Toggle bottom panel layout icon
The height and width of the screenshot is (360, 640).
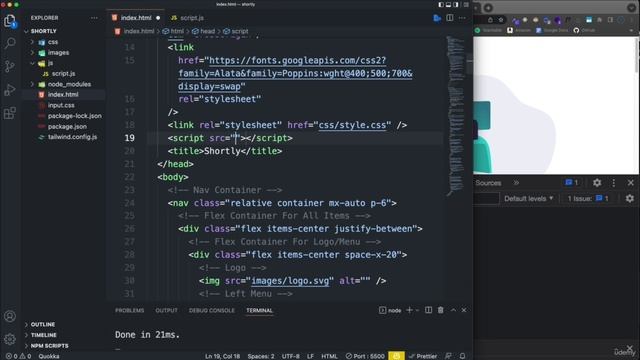click(x=448, y=4)
